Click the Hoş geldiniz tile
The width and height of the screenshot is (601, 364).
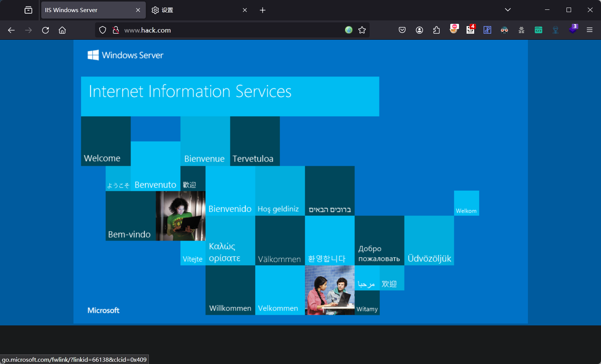280,191
